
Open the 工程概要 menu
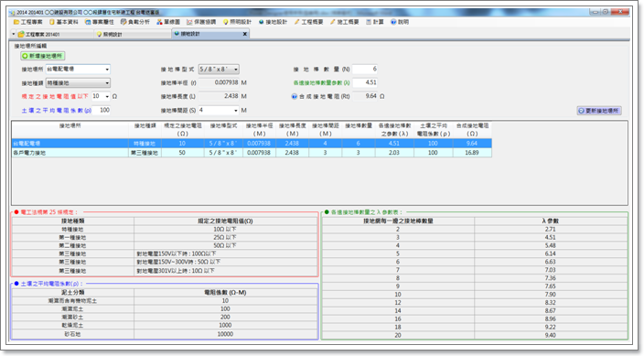[308, 22]
